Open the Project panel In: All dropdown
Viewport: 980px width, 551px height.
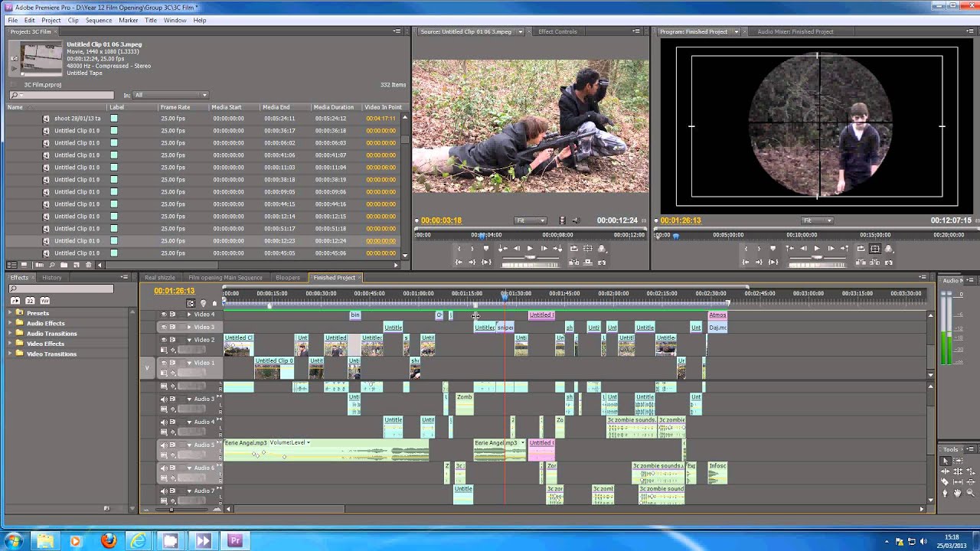pos(171,95)
